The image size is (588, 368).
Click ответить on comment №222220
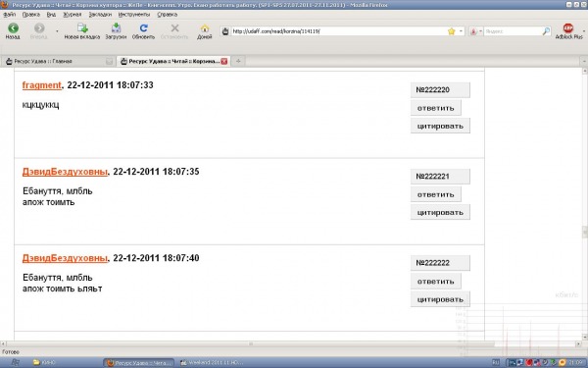(x=436, y=108)
